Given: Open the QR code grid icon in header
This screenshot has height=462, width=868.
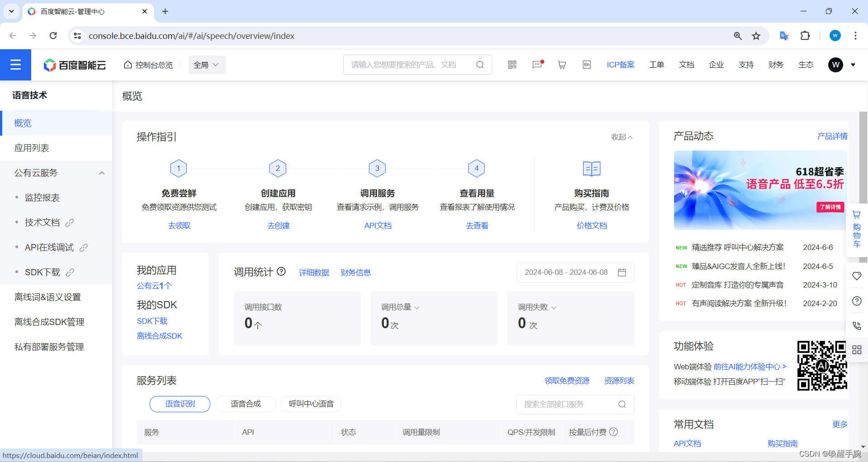Looking at the screenshot, I should pos(512,65).
